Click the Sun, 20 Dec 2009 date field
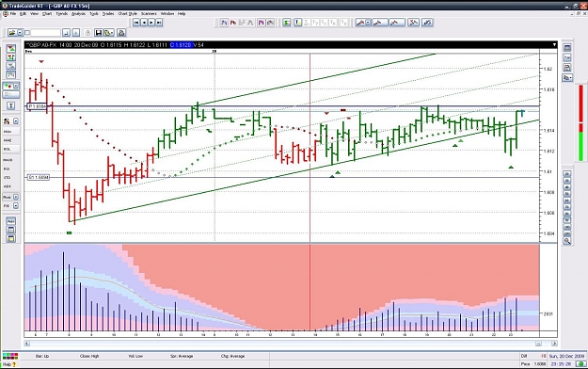 567,356
